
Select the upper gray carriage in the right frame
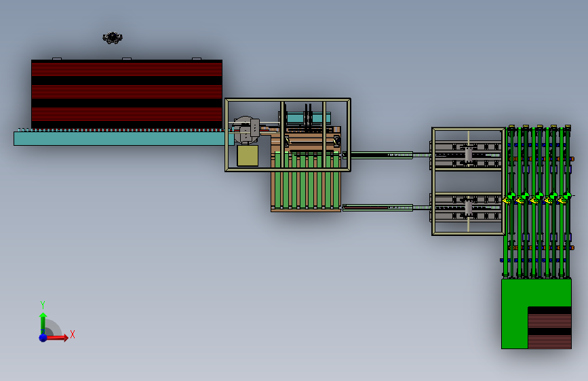[469, 155]
